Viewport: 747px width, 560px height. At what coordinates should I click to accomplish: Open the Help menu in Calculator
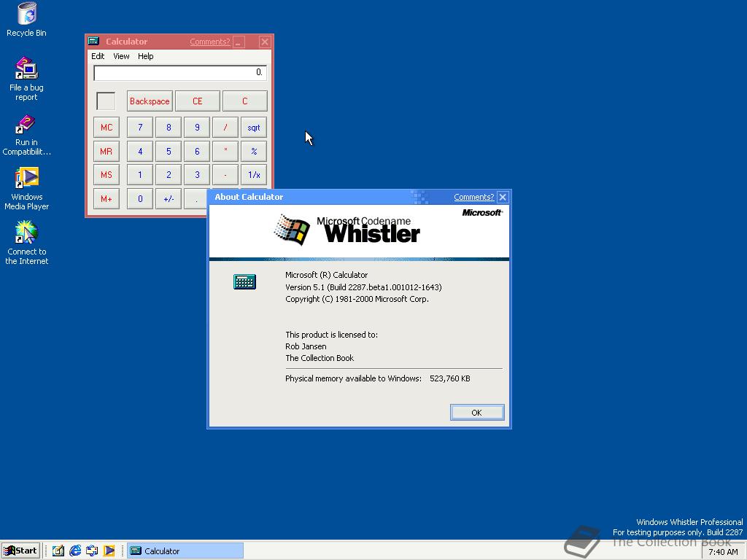(x=145, y=56)
